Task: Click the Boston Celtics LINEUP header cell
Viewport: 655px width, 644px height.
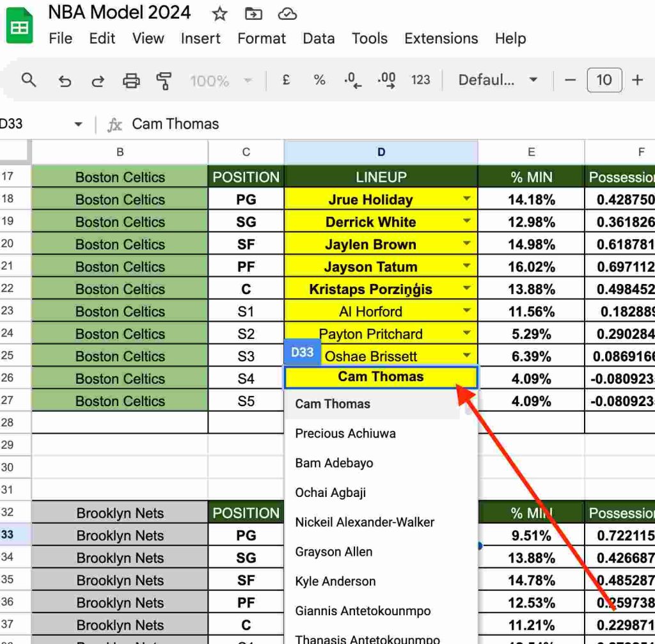Action: click(381, 177)
